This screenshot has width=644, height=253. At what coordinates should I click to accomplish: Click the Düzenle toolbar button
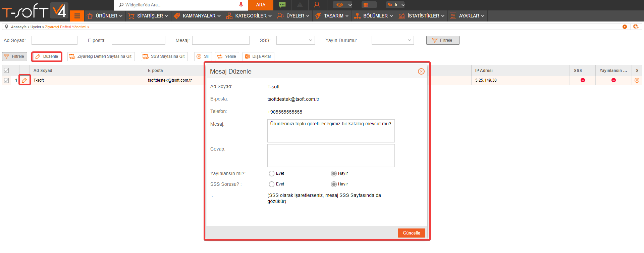tap(47, 56)
